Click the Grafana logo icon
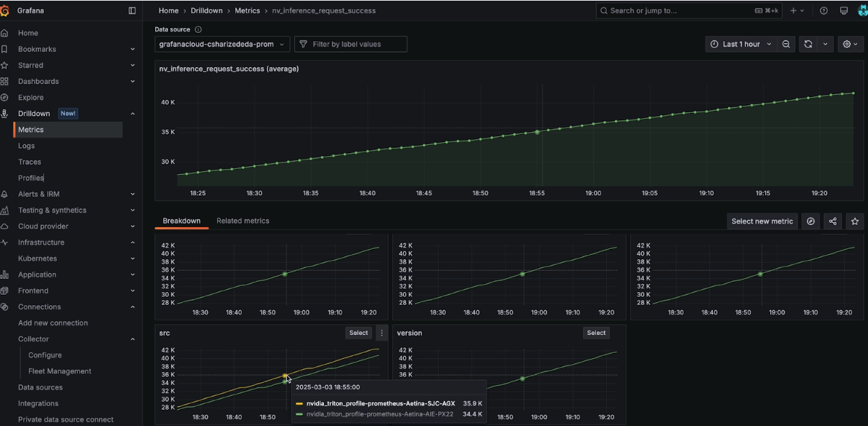Screen dimensions: 868x426 point(5,11)
